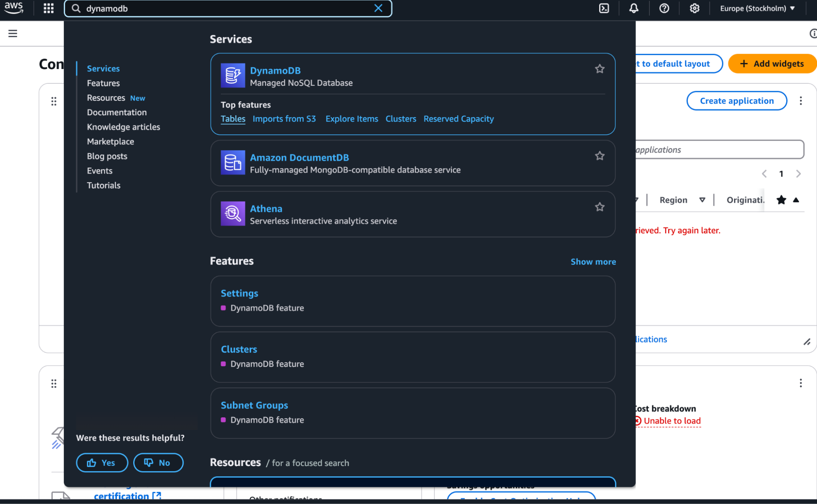Favorite DynamoDB with its star icon
This screenshot has height=504, width=817.
pyautogui.click(x=600, y=69)
